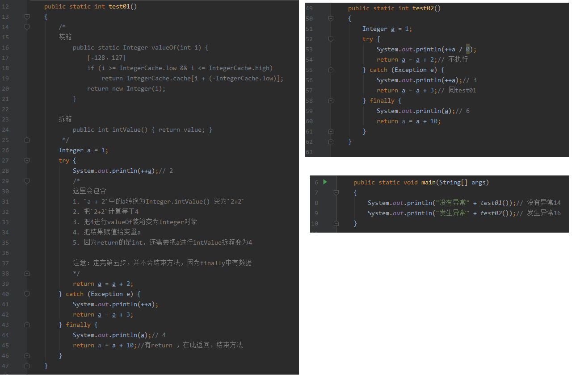The image size is (580, 392).
Task: Click line number 53 in the gutter
Action: tap(309, 49)
